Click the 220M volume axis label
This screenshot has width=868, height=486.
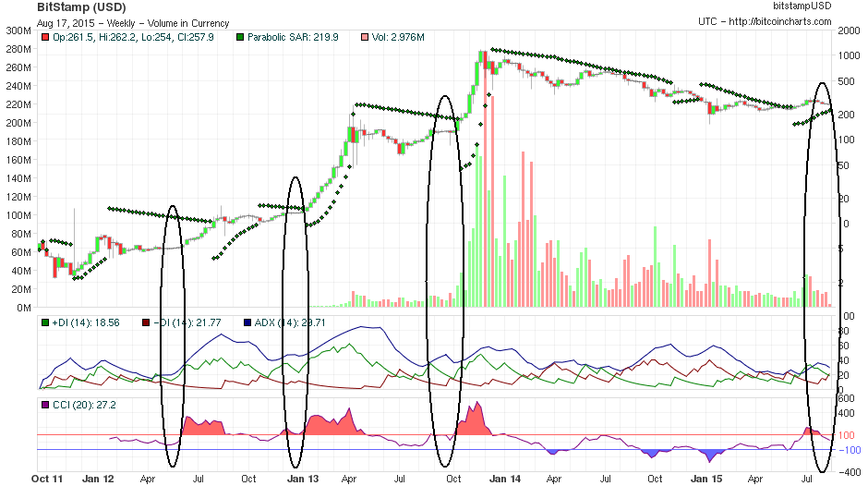point(18,104)
